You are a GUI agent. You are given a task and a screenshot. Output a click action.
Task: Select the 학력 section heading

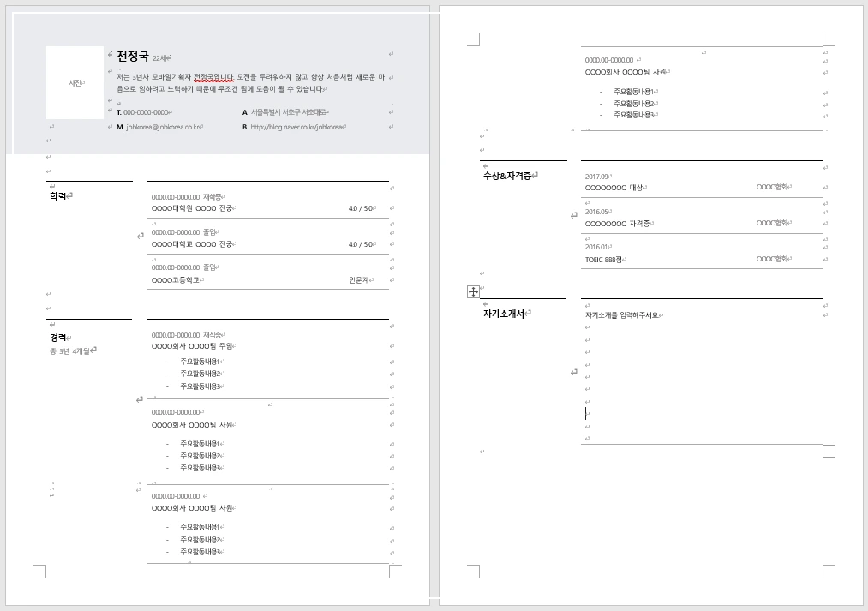click(x=57, y=195)
